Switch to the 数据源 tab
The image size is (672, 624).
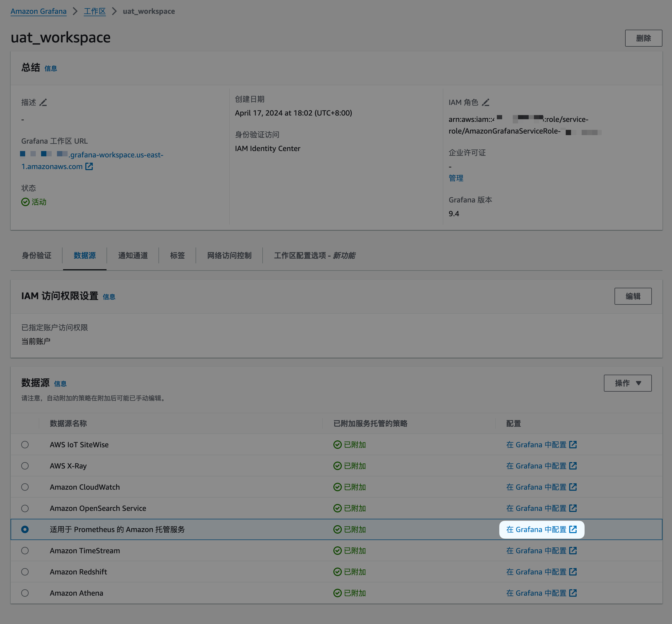point(85,256)
